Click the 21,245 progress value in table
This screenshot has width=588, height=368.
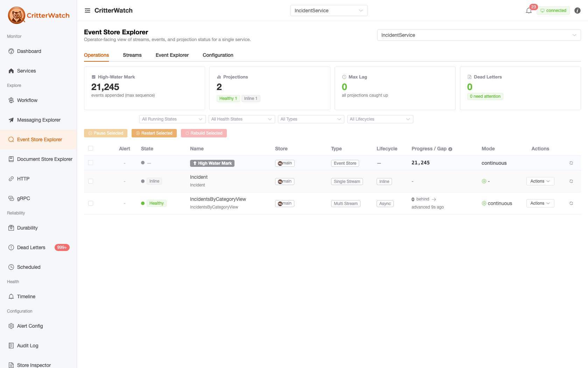pyautogui.click(x=421, y=163)
